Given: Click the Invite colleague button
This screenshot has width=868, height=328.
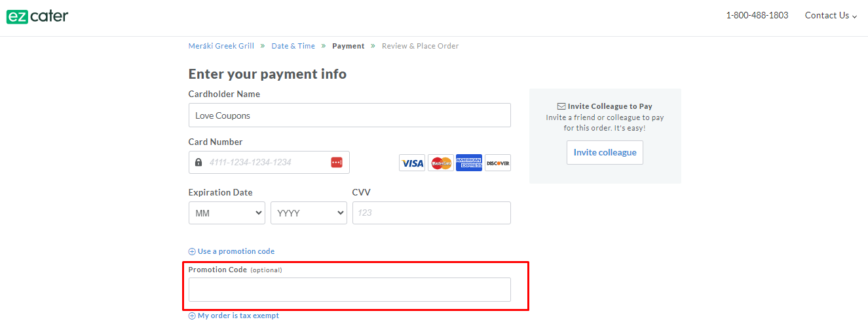Looking at the screenshot, I should point(605,152).
